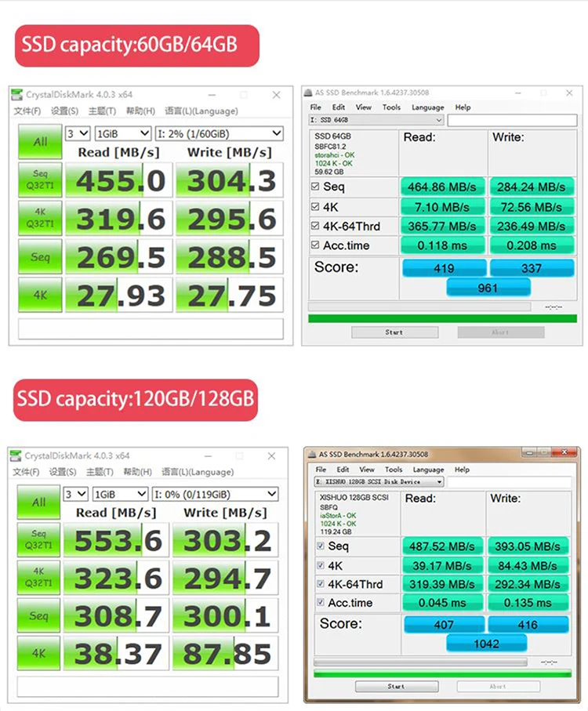Run the All test in the 60GiB CrystalDiskMark
This screenshot has height=711, width=588.
(40, 142)
